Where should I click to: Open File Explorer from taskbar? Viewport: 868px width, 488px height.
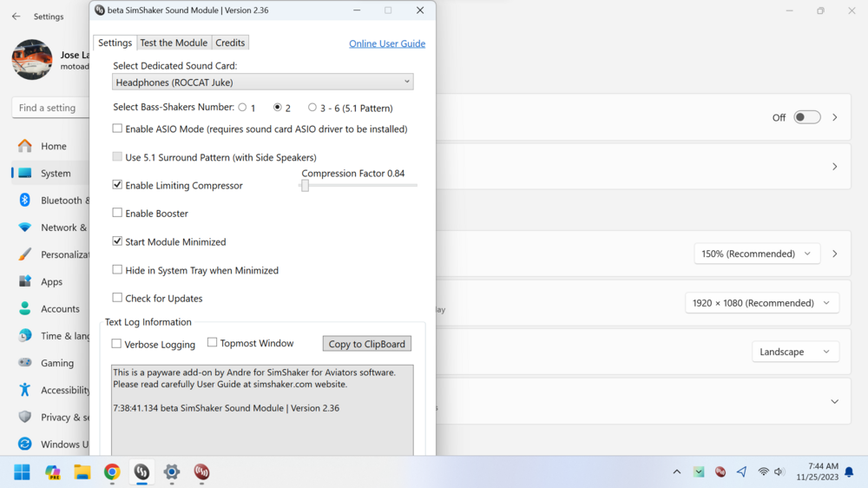[82, 472]
